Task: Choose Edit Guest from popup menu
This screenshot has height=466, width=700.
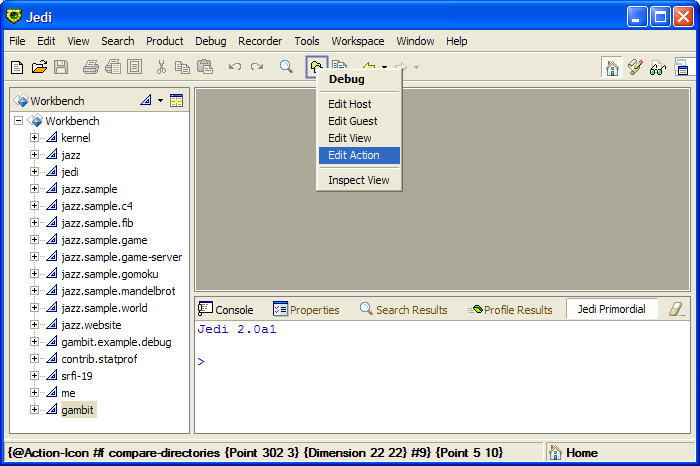Action: 359,121
